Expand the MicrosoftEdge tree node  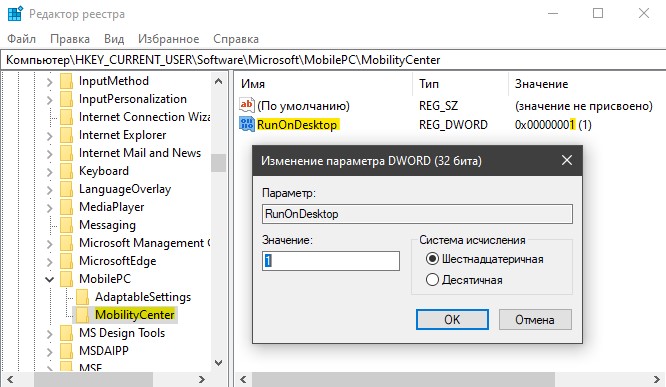(x=50, y=261)
